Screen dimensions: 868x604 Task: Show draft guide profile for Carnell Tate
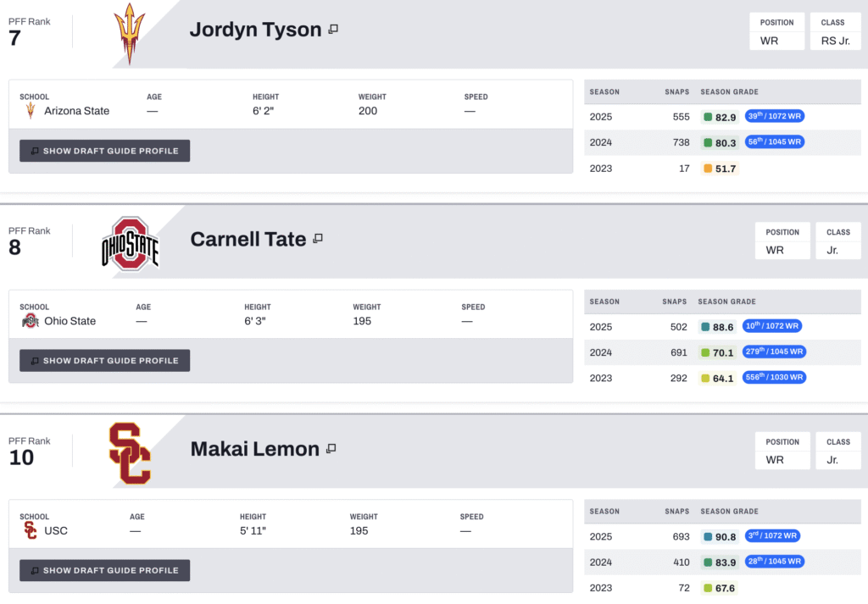pyautogui.click(x=105, y=361)
